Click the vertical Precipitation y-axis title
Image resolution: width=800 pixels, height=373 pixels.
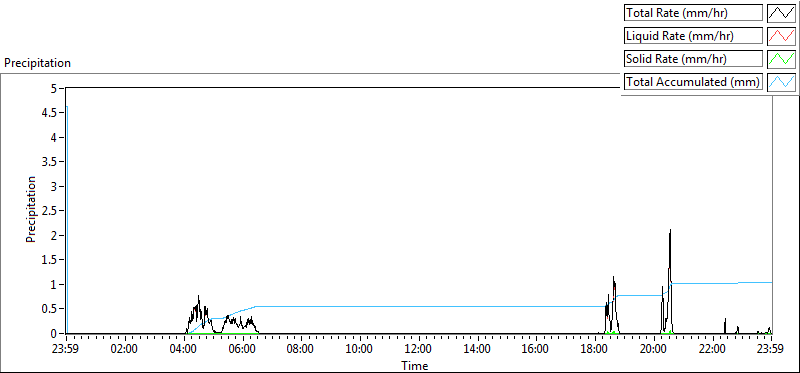(31, 210)
